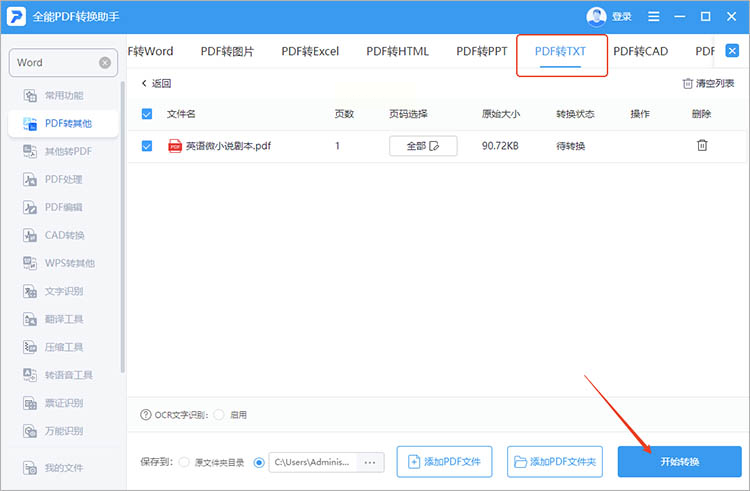Screen dimensions: 750x491
Task: Click the user avatar login icon
Action: point(596,17)
